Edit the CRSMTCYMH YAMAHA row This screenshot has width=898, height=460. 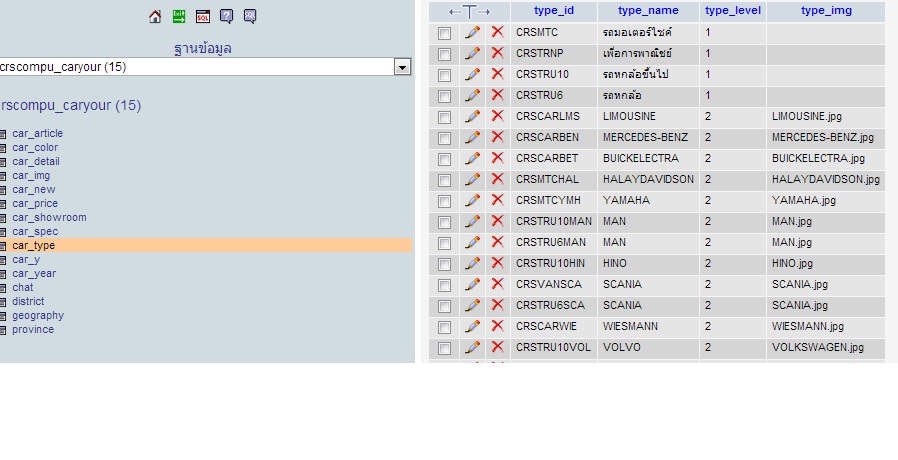(472, 200)
